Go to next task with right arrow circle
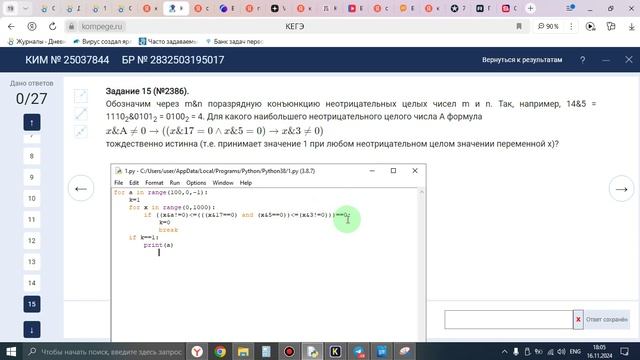Image resolution: width=640 pixels, height=360 pixels. (x=621, y=189)
